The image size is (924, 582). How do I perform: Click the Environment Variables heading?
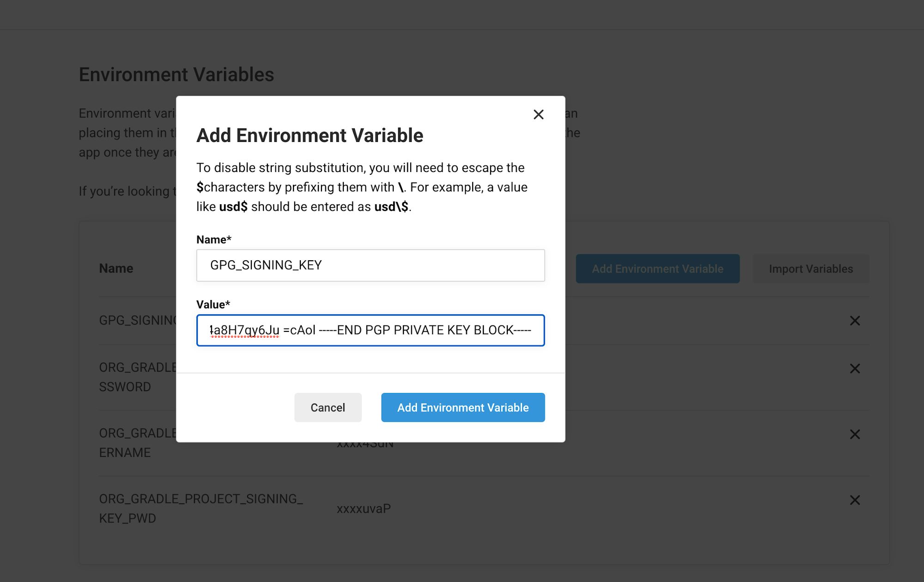(177, 74)
